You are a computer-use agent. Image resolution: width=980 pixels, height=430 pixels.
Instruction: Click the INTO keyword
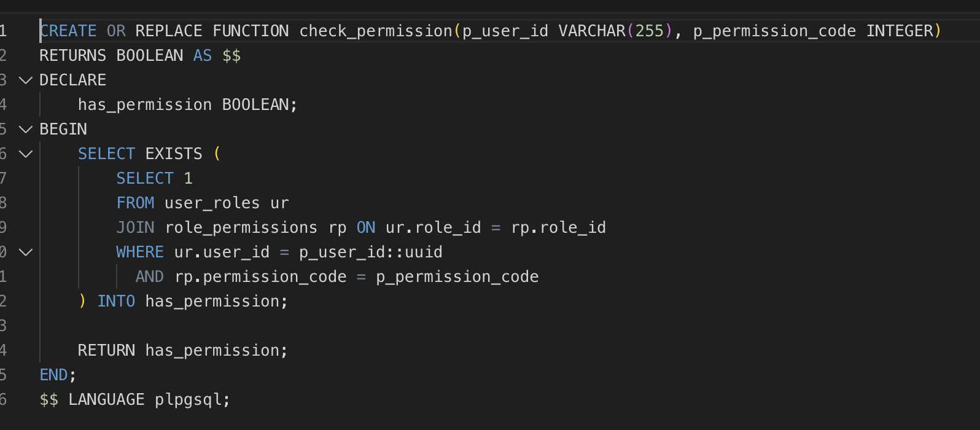(116, 302)
